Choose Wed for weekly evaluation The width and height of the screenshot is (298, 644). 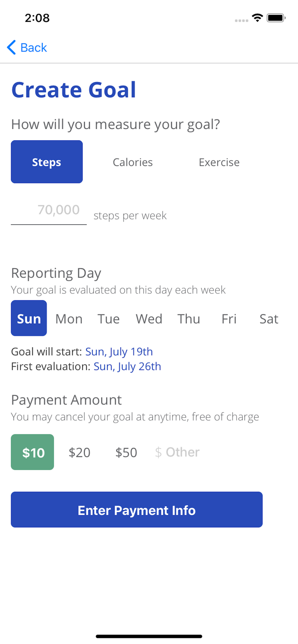coord(149,319)
